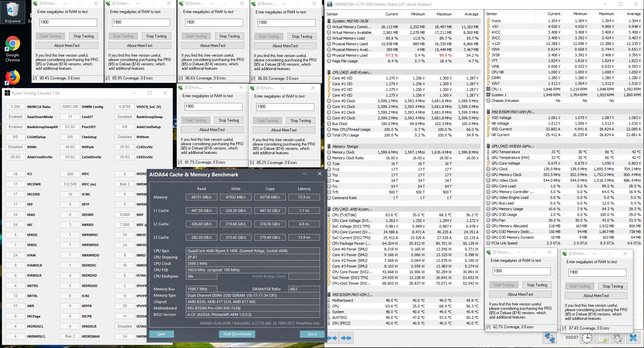This screenshot has width=644, height=348.
Task: Click the shrink columns arrows button in HWiNFO
Action: click(x=346, y=338)
